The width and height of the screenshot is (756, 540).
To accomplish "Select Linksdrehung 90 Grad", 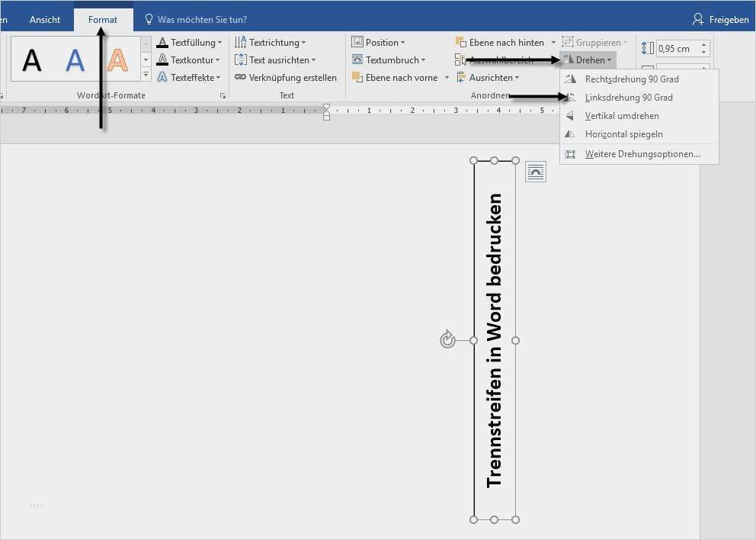I will tap(629, 98).
